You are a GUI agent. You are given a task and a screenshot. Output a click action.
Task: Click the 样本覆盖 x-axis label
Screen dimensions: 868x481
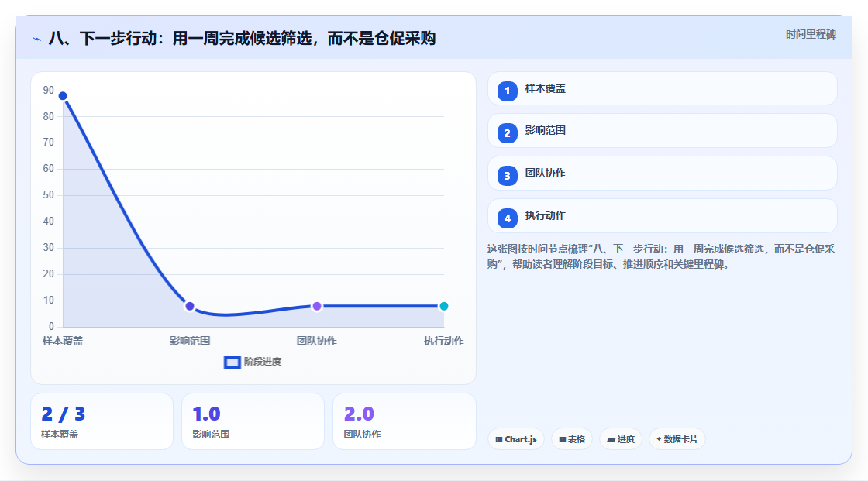coord(63,341)
